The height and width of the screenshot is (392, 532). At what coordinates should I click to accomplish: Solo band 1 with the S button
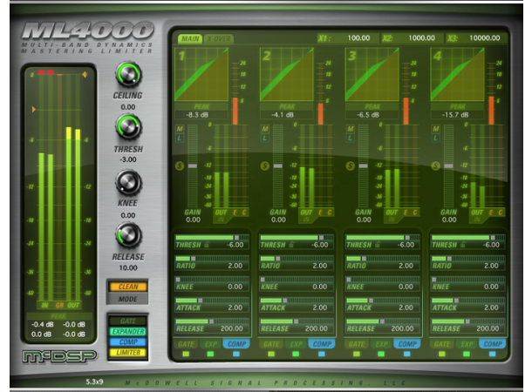point(180,166)
